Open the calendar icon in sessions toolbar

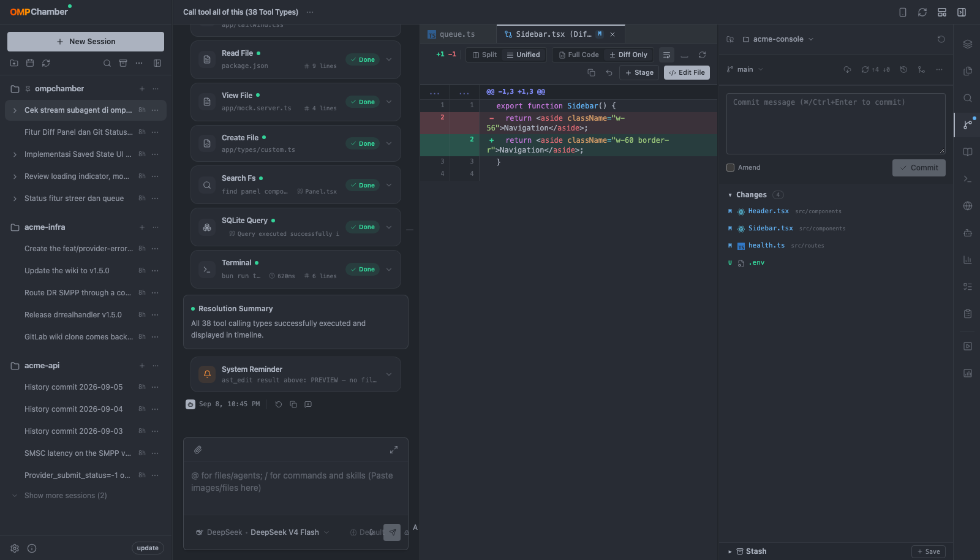click(30, 63)
